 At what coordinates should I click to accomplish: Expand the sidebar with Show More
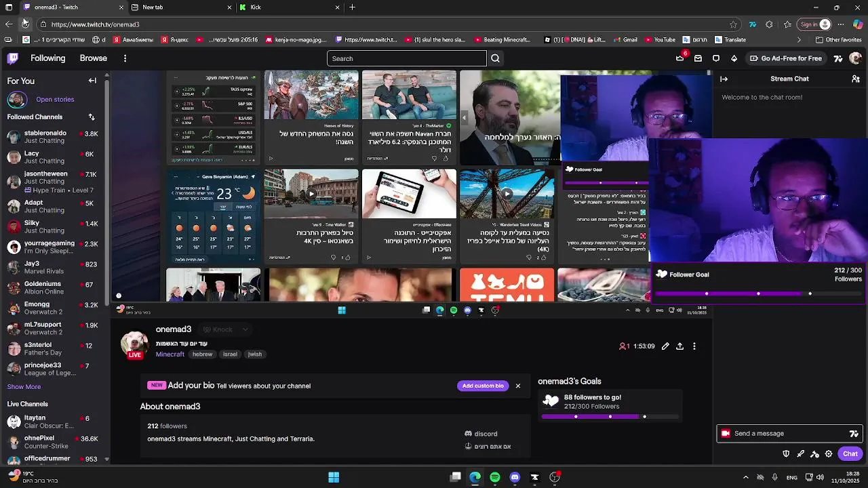(24, 387)
